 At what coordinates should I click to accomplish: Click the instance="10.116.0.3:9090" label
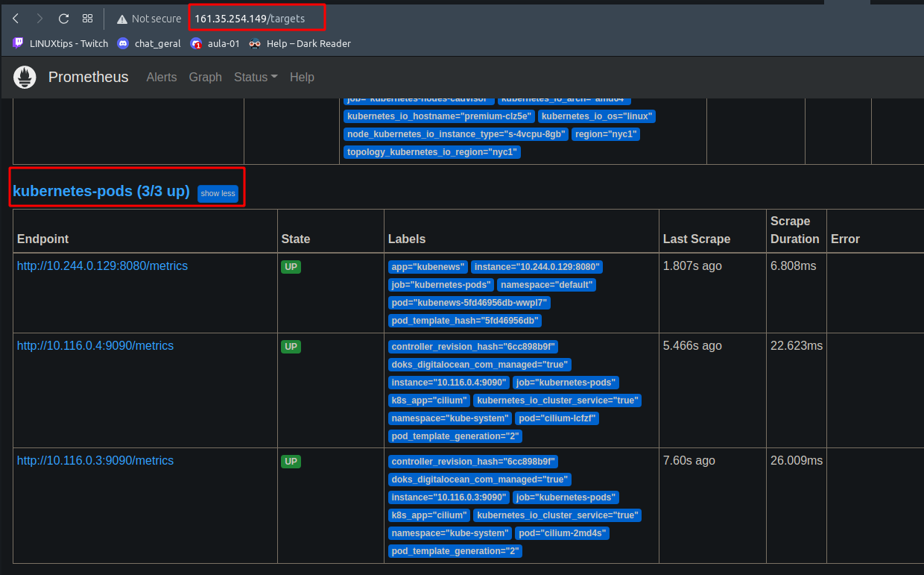[x=449, y=497]
